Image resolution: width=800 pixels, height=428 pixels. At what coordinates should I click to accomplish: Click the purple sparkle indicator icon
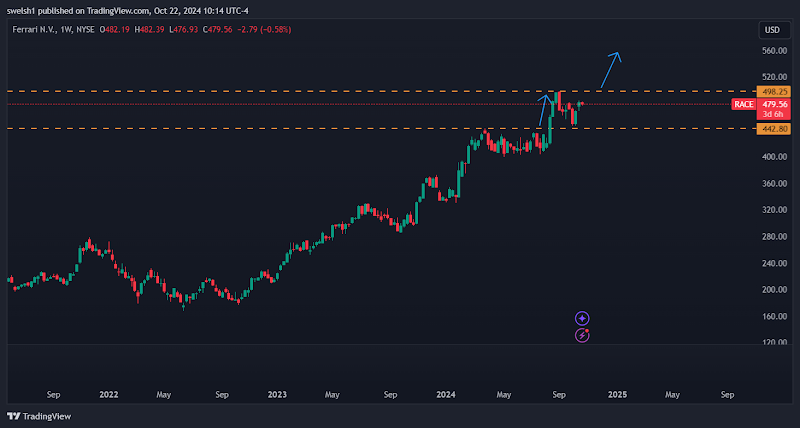pos(582,319)
